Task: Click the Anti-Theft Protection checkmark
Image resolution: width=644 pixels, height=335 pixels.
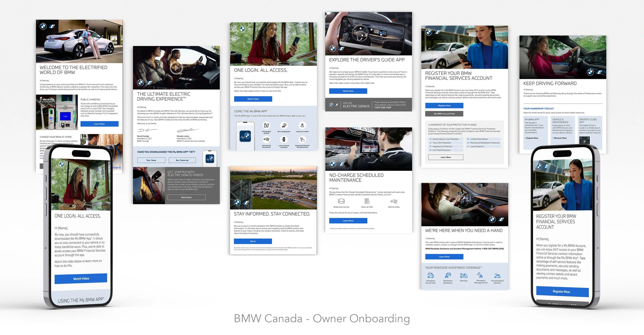Action: pyautogui.click(x=430, y=150)
